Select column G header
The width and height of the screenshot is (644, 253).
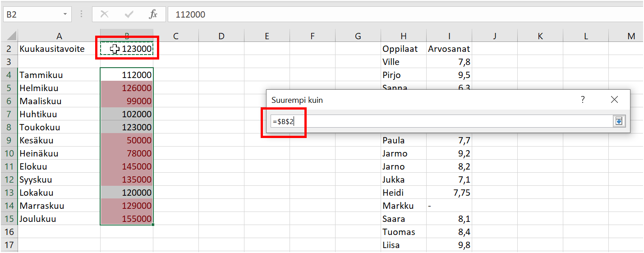(x=358, y=37)
